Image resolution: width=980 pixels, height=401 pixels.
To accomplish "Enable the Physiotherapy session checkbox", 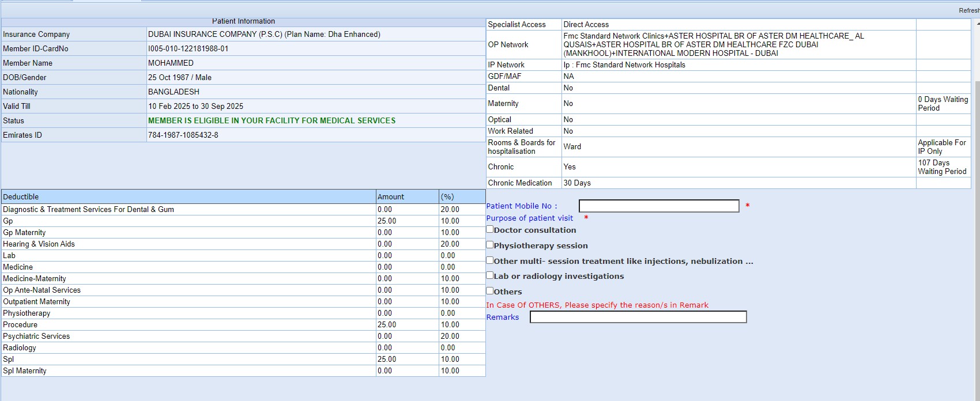I will (x=490, y=245).
